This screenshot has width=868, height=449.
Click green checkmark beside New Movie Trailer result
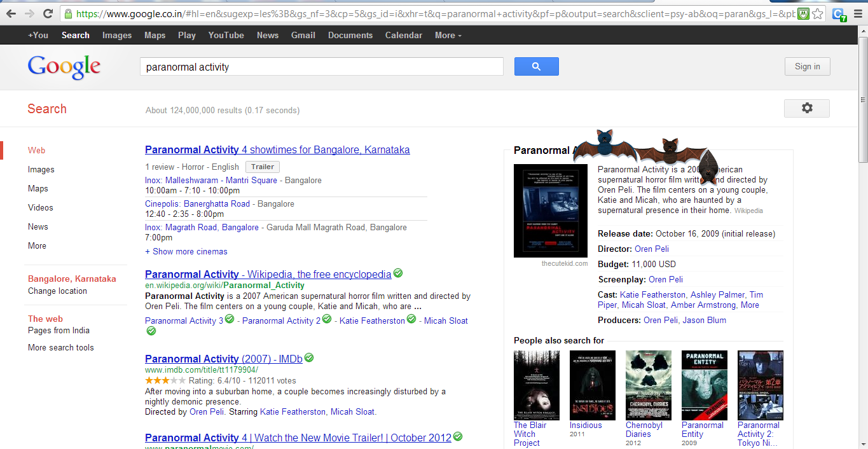point(458,436)
